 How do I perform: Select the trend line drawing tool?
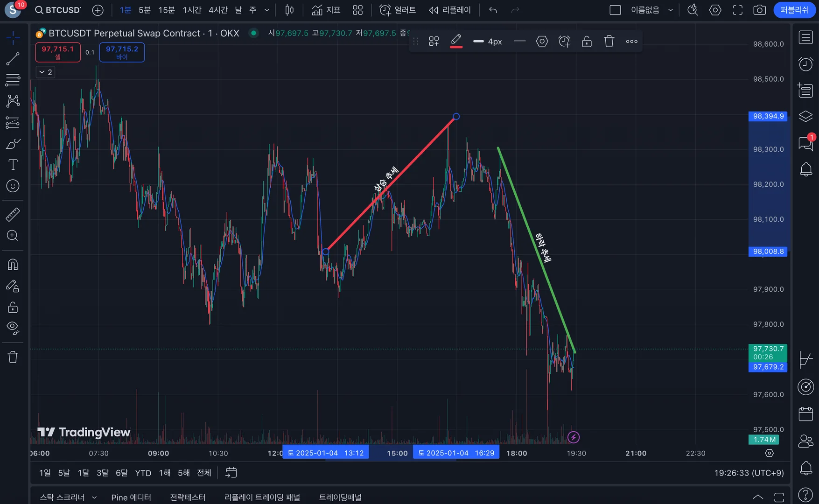pyautogui.click(x=13, y=59)
